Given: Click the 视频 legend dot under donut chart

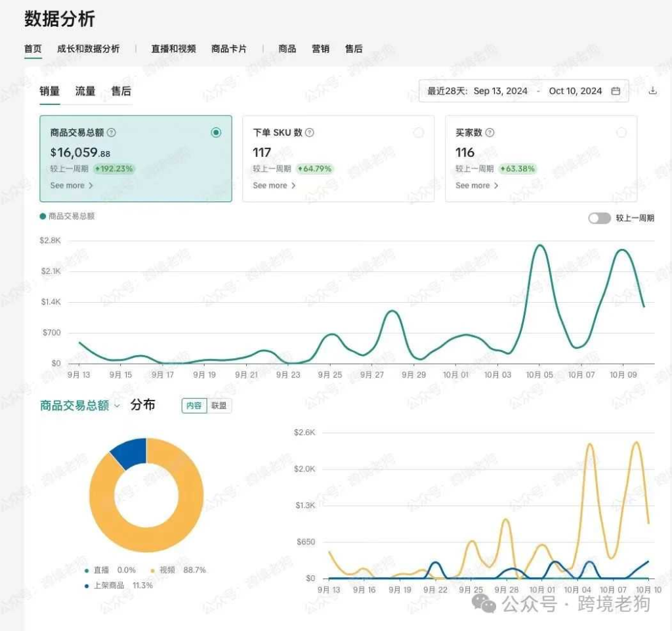Looking at the screenshot, I should click(x=152, y=571).
